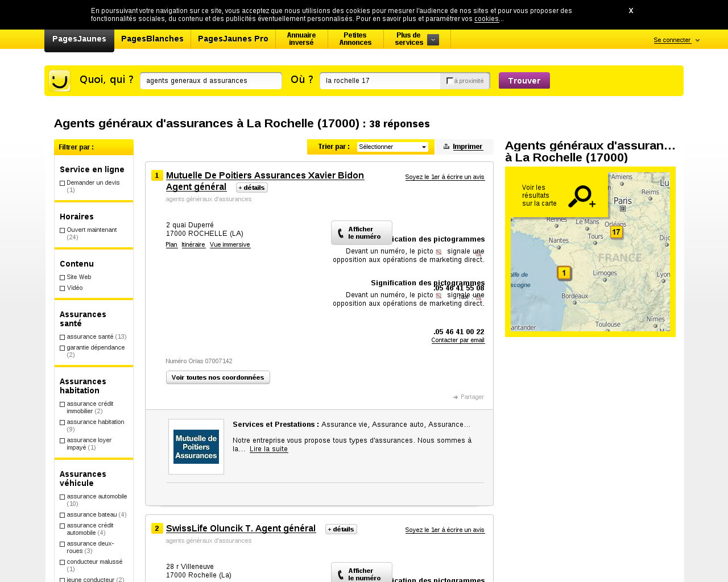728x582 pixels.
Task: Expand details for SwissLife Oluncik
Action: [x=341, y=529]
